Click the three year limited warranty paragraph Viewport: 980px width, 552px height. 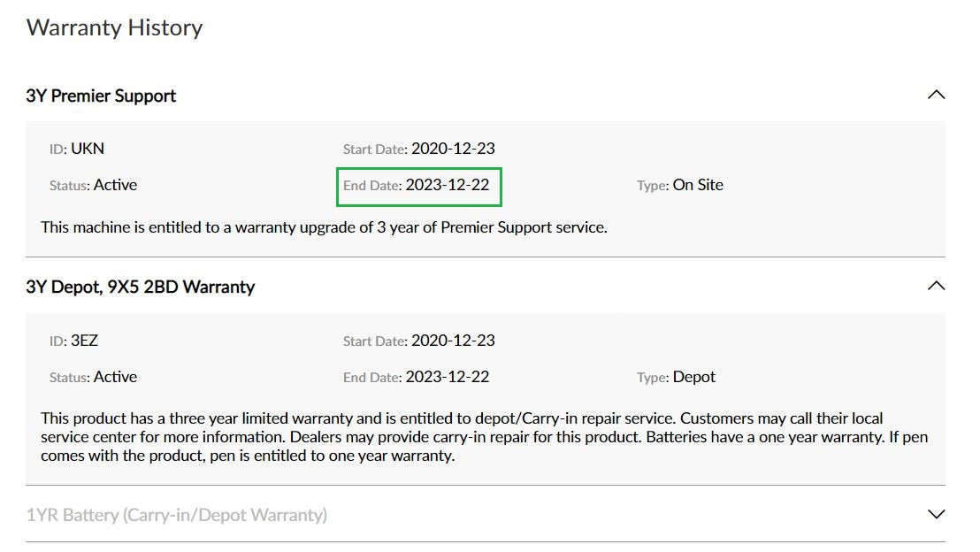(x=483, y=437)
